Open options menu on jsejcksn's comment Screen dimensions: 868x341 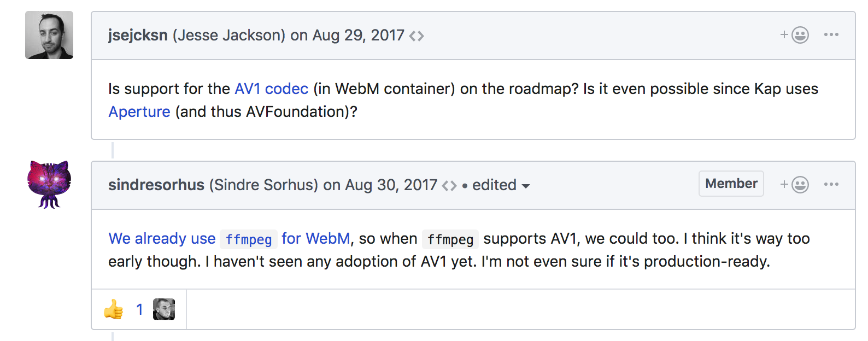(831, 35)
